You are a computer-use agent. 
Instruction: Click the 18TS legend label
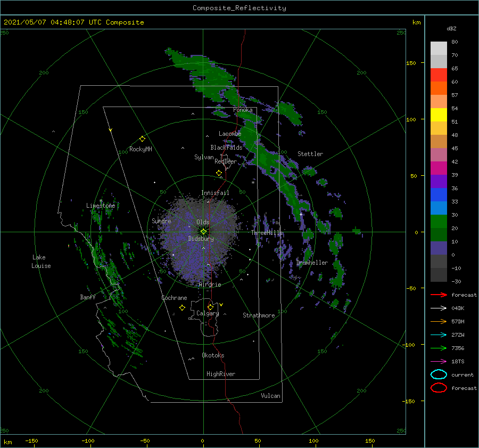tap(458, 361)
